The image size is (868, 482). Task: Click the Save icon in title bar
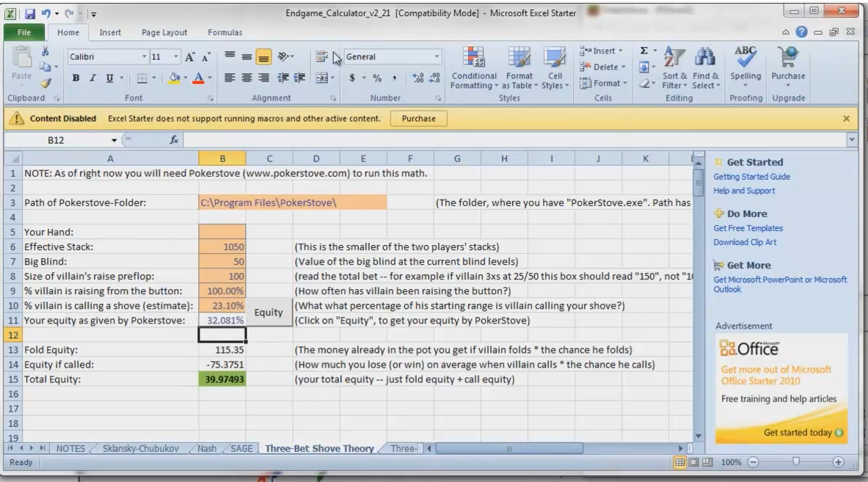pos(30,13)
